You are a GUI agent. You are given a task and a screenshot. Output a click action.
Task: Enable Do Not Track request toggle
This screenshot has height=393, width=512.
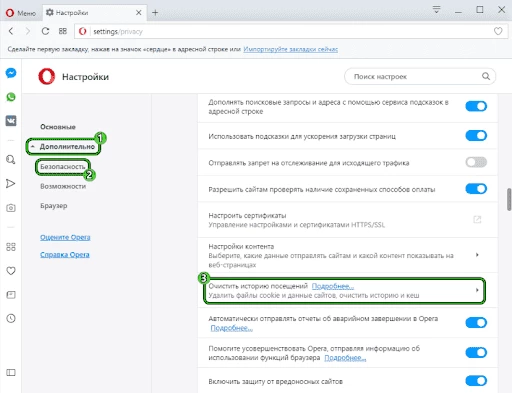476,162
